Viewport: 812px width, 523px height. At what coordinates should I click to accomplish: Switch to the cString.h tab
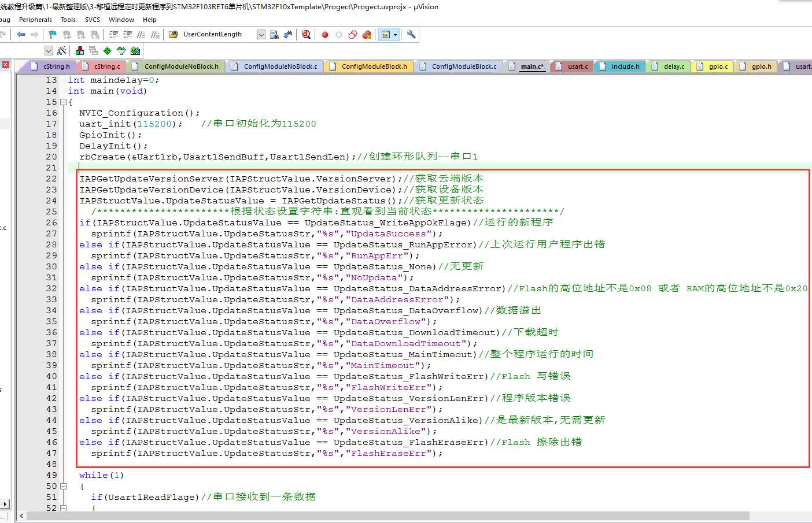coord(50,66)
